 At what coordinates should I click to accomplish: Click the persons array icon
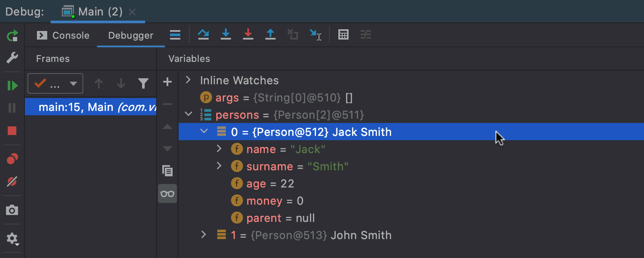(206, 115)
